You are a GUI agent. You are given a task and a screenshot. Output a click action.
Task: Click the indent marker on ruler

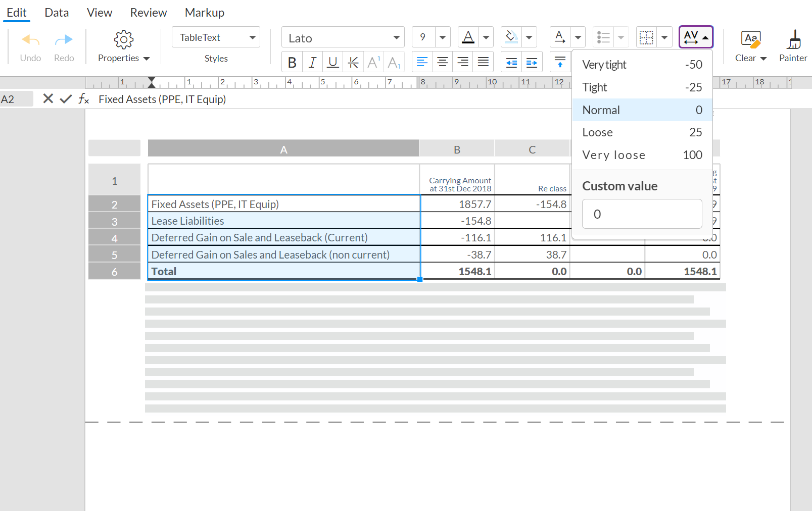[x=152, y=82]
